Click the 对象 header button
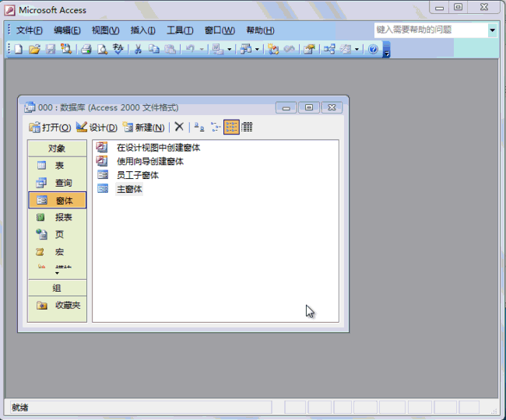The height and width of the screenshot is (420, 506). [x=57, y=149]
